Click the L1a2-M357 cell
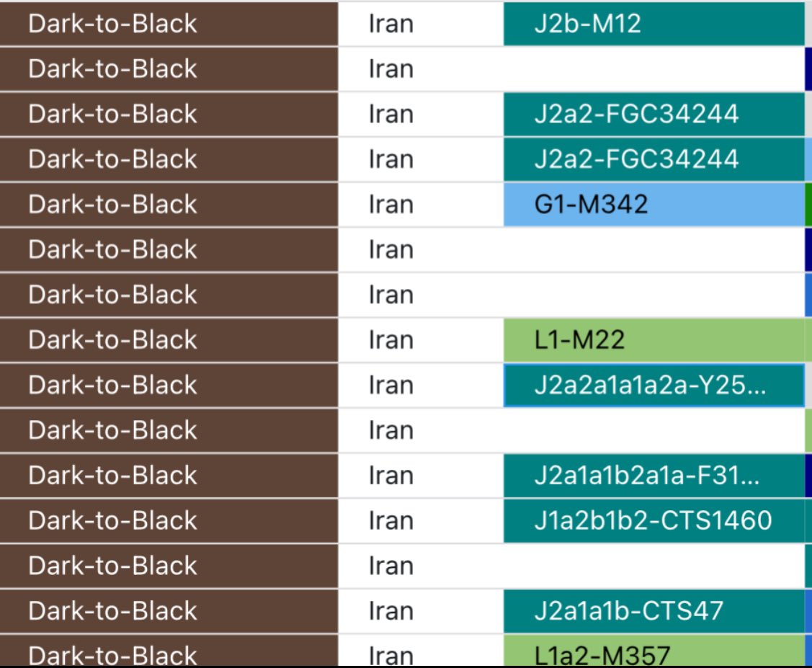This screenshot has width=812, height=668. tap(654, 651)
